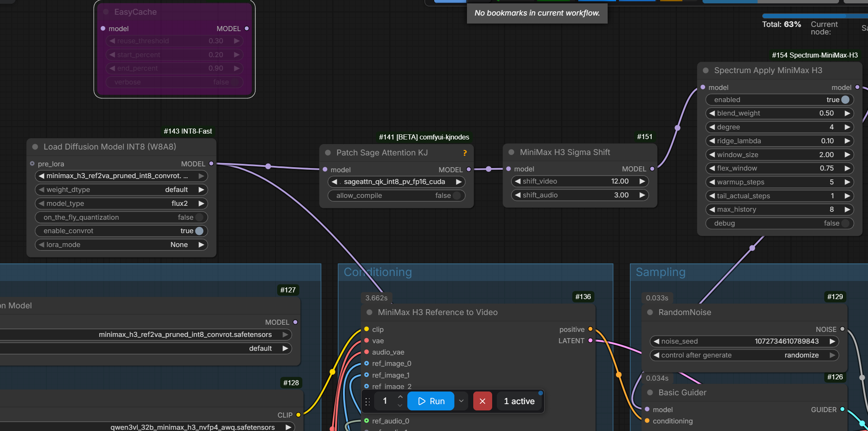Select next model_type value with right arrow
Screen dimensions: 868x431
click(201, 203)
